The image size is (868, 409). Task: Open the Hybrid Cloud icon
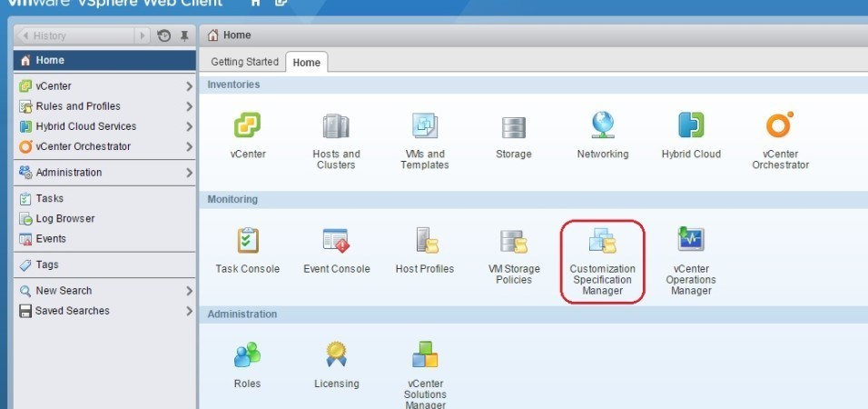pos(691,125)
